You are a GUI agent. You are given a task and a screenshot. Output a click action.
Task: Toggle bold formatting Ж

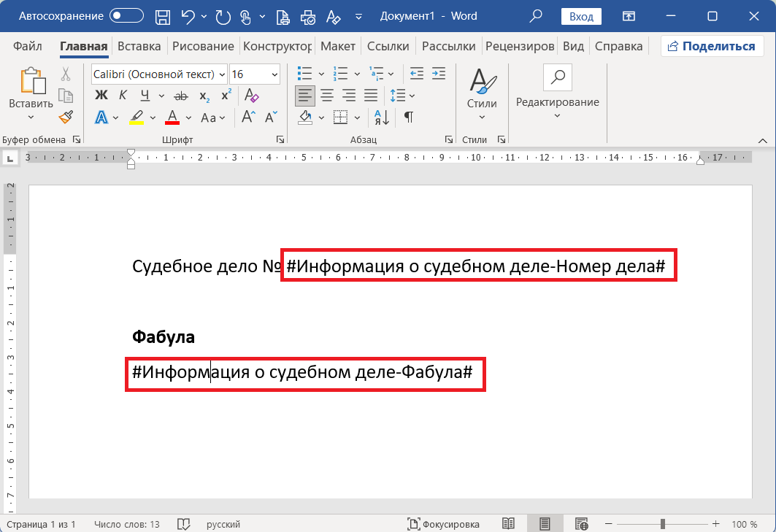[101, 96]
